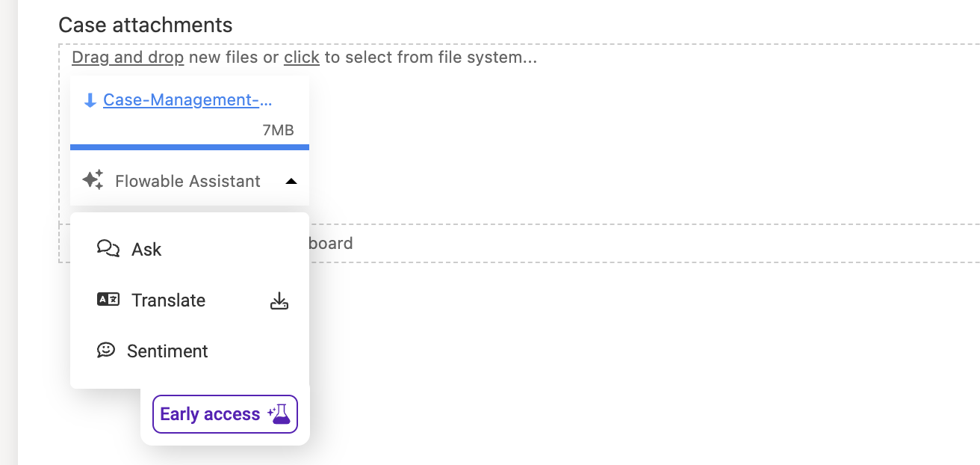The image size is (980, 465).
Task: Click the purple flask icon
Action: pyautogui.click(x=279, y=413)
